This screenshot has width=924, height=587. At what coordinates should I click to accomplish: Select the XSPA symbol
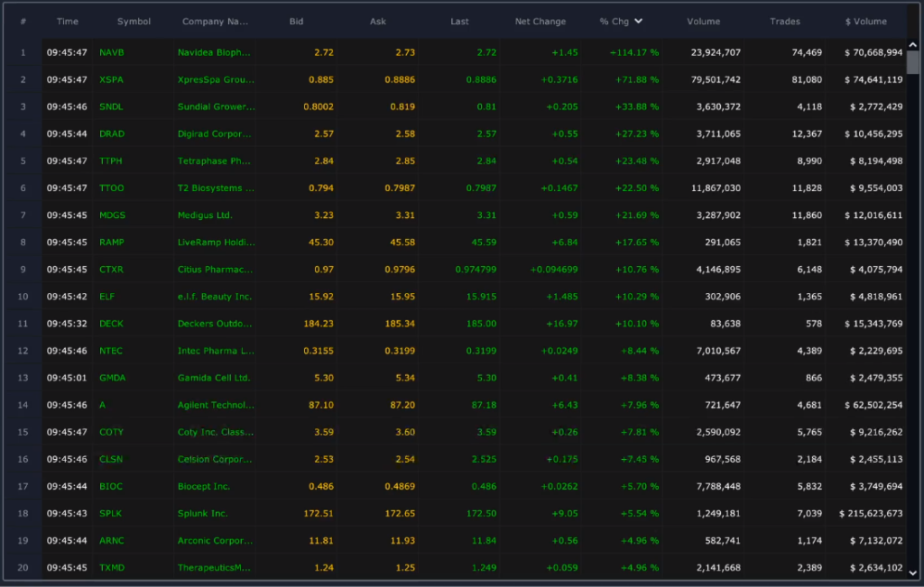[x=111, y=79]
